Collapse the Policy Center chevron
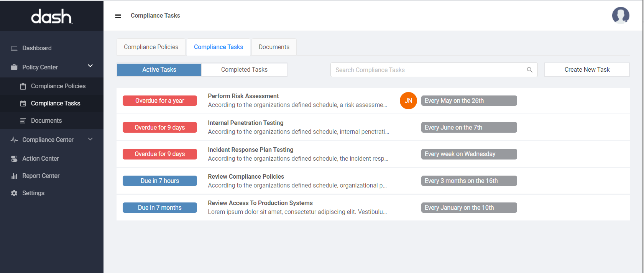The width and height of the screenshot is (644, 273). (x=90, y=66)
